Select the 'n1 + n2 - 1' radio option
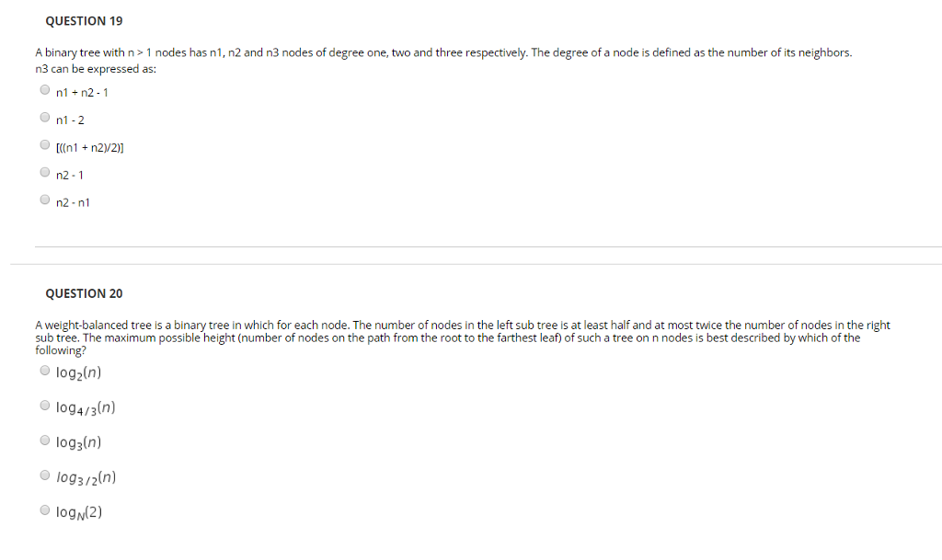Screen dimensions: 942x560 point(45,90)
